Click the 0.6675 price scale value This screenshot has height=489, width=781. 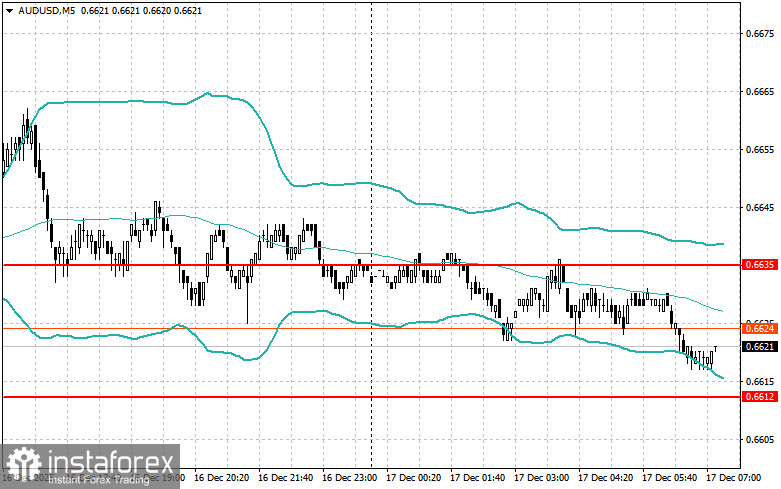pyautogui.click(x=760, y=33)
